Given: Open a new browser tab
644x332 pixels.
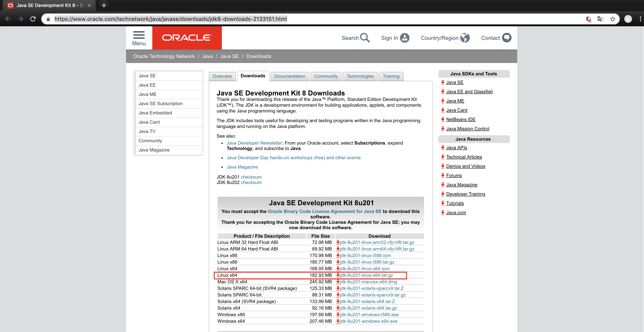Looking at the screenshot, I should pos(104,5).
